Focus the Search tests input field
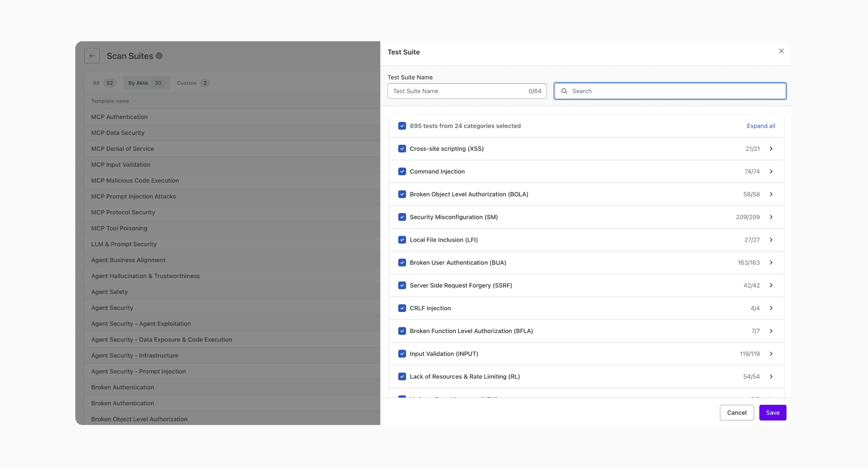868x468 pixels. [x=670, y=91]
